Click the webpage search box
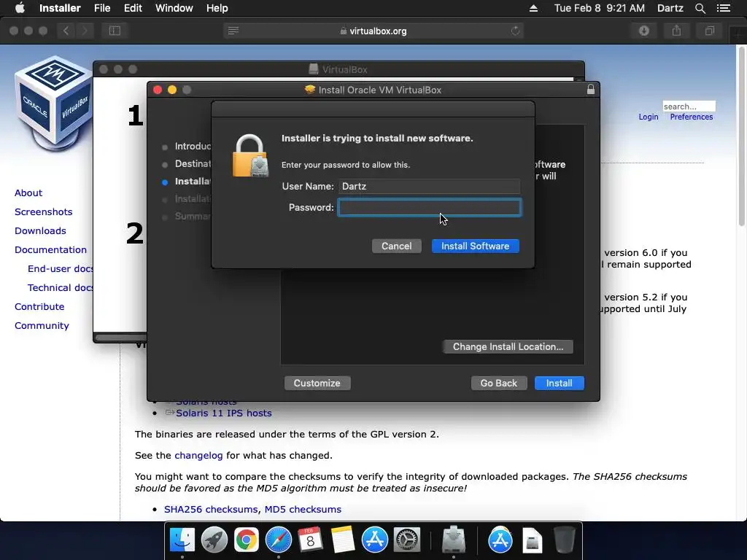747x560 pixels. pos(689,106)
